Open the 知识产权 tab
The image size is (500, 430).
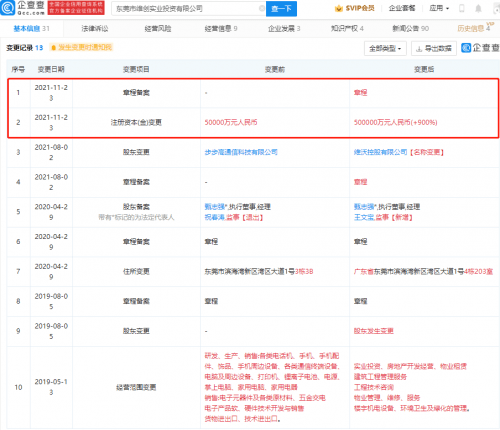347,29
